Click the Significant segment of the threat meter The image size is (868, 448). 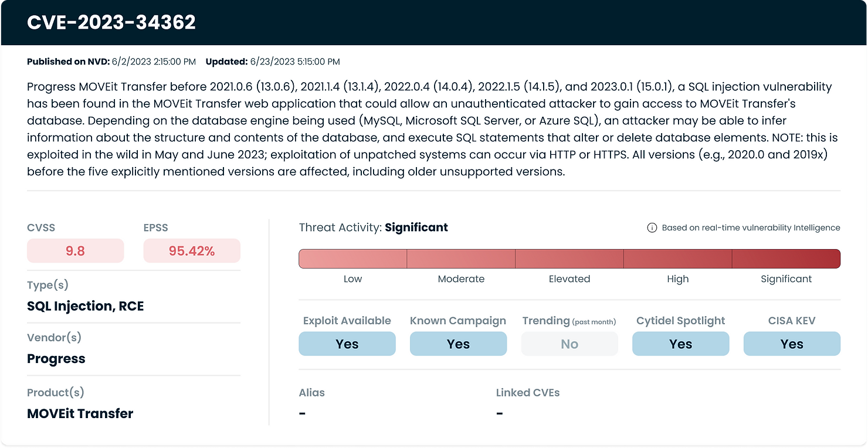point(786,258)
